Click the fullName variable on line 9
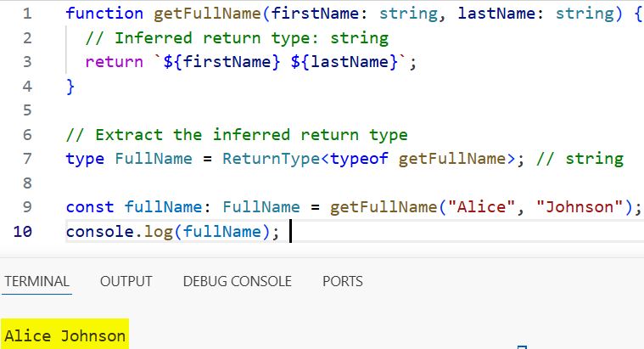 tap(163, 207)
